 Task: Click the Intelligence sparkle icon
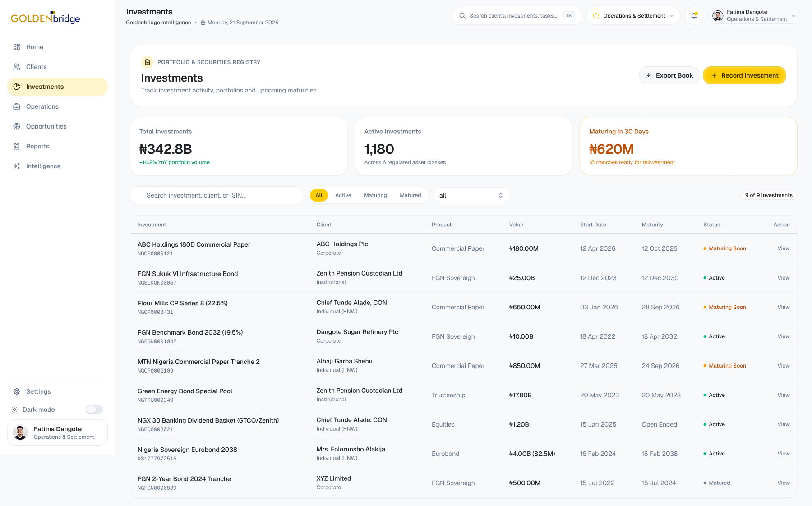pyautogui.click(x=17, y=166)
